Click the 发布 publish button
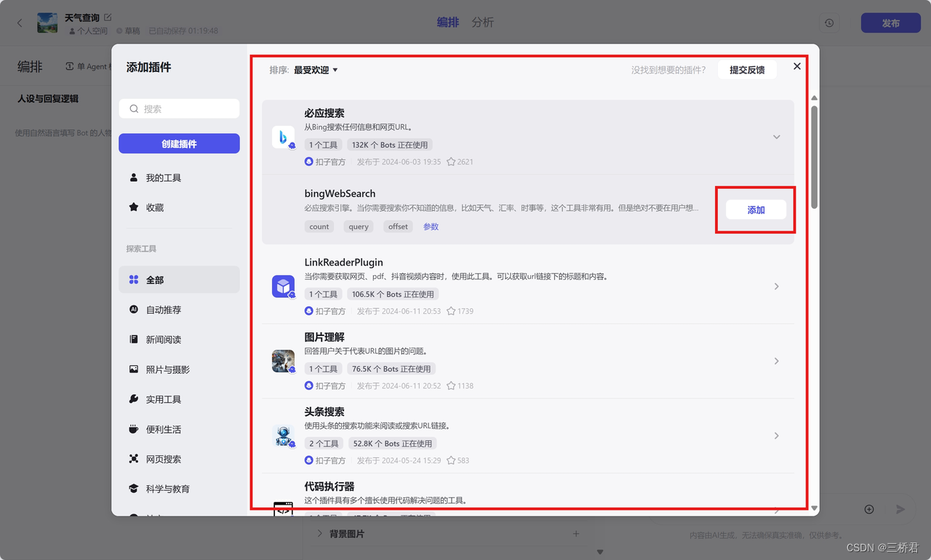931x560 pixels. (890, 23)
